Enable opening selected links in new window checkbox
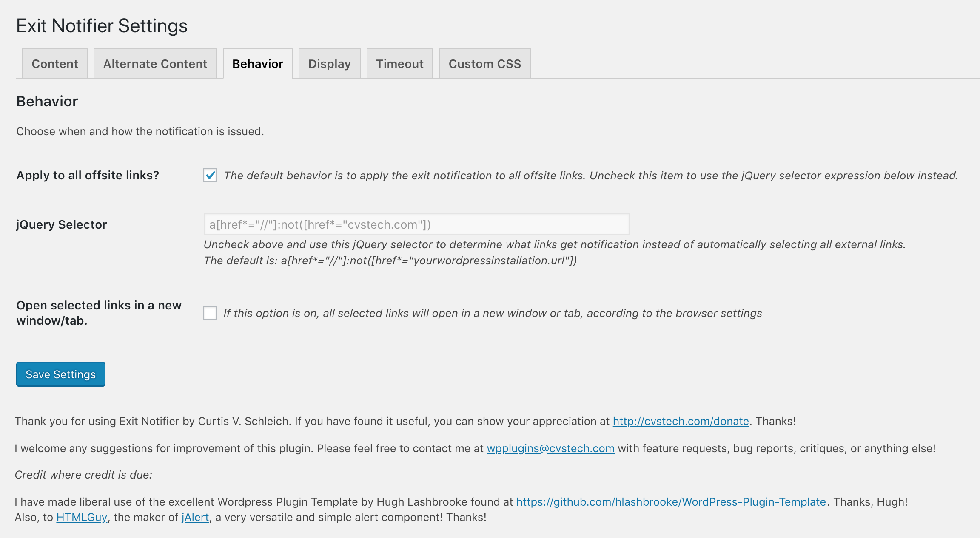Image resolution: width=980 pixels, height=538 pixels. [x=210, y=313]
